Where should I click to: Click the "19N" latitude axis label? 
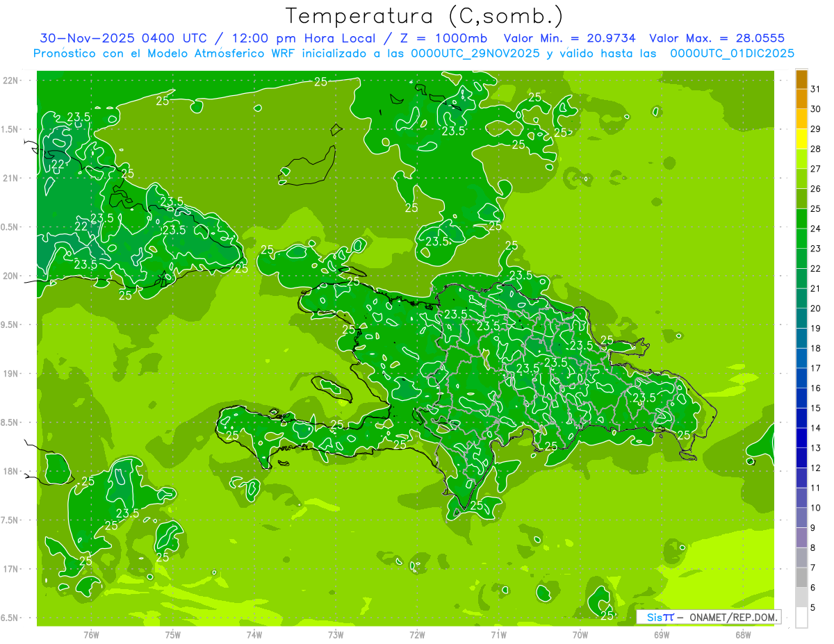[12, 374]
